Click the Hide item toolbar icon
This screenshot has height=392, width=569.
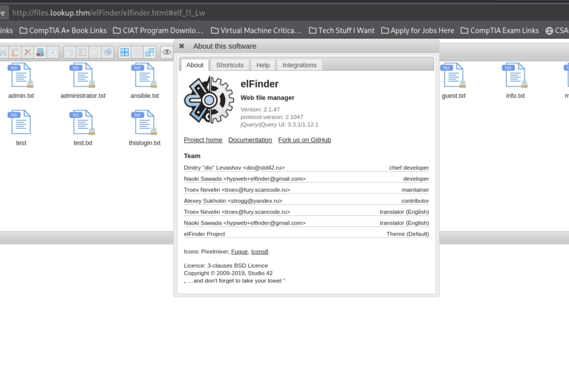tap(53, 52)
